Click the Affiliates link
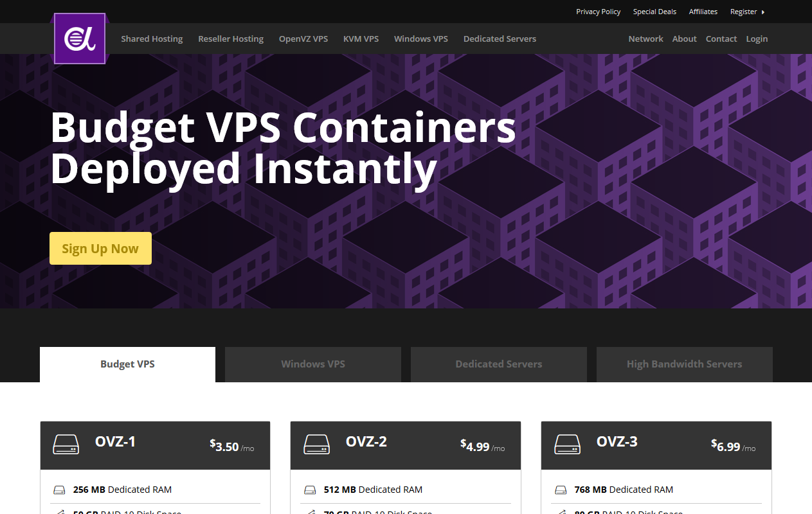 pyautogui.click(x=703, y=12)
